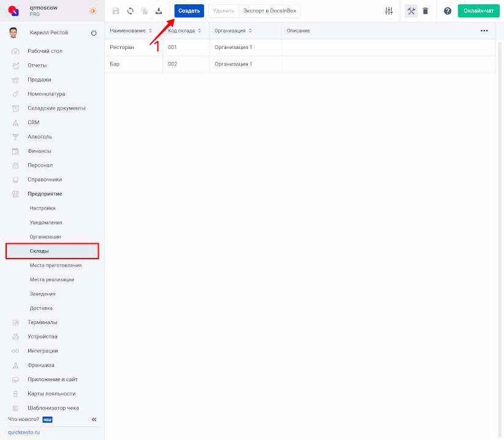Open Шаблонизатор чека menu item
This screenshot has height=440, width=504.
click(53, 408)
